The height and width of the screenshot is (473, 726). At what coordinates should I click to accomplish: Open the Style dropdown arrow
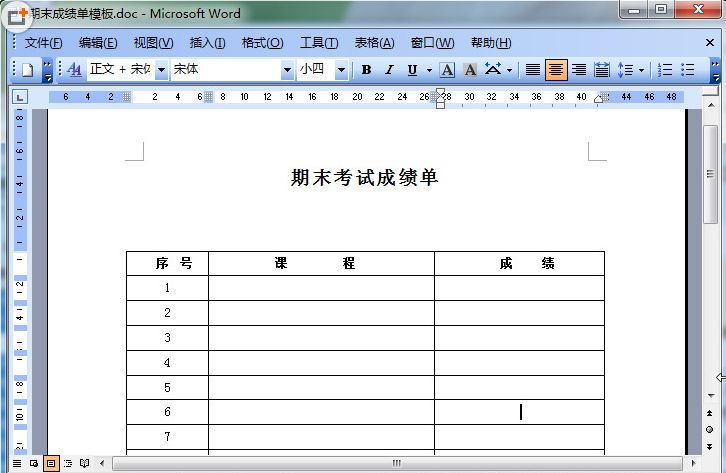tap(161, 70)
